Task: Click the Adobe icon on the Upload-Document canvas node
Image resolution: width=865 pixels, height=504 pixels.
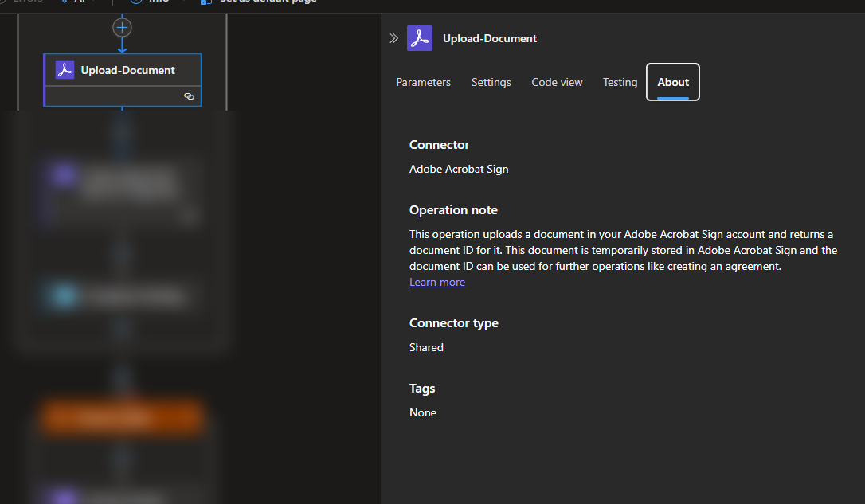Action: (65, 70)
